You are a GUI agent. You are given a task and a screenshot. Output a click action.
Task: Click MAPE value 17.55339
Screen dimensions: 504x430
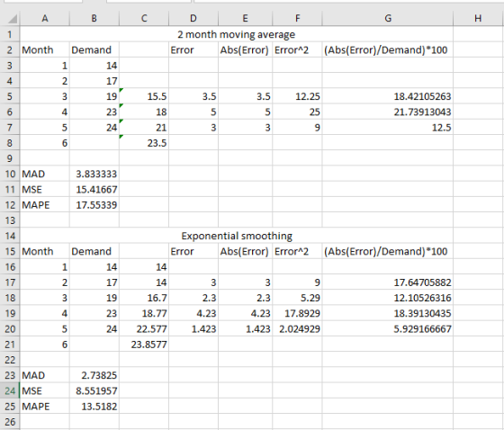click(x=94, y=205)
